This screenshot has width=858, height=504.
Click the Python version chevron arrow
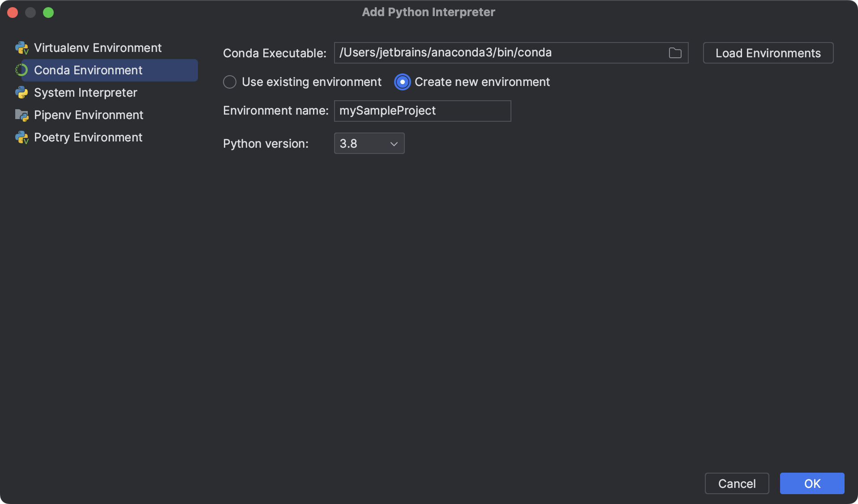click(393, 144)
